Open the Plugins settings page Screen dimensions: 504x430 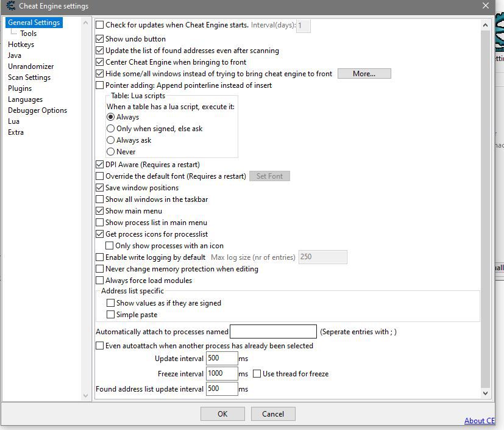[x=20, y=88]
